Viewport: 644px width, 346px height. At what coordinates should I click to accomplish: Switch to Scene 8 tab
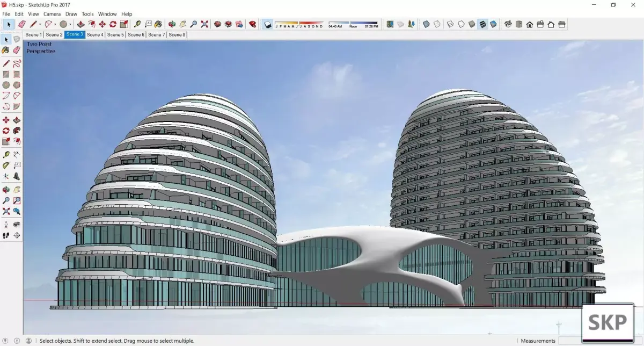coord(177,34)
